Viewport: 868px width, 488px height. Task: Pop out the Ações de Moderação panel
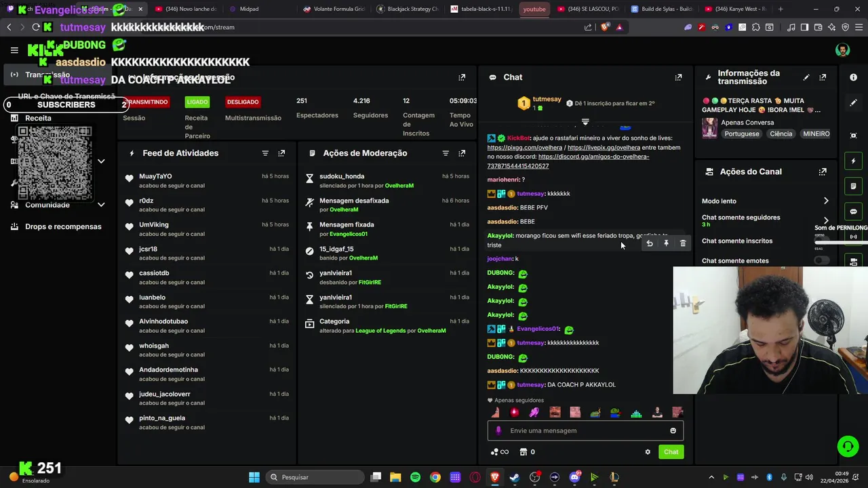tap(462, 153)
